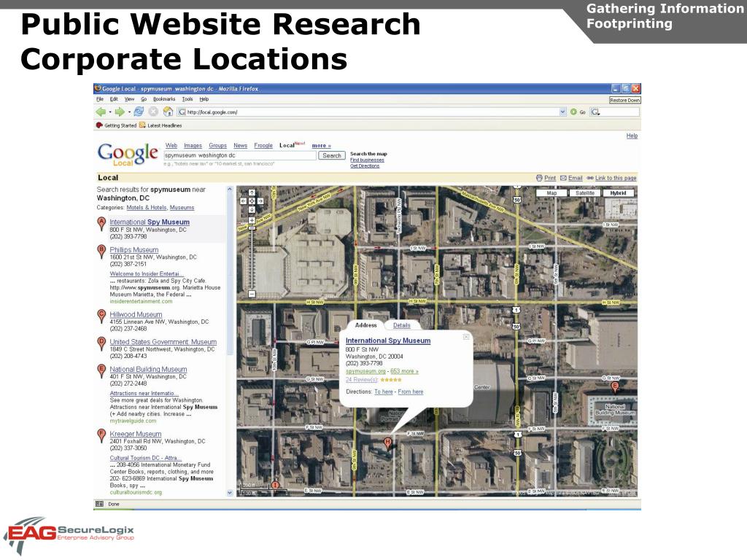The image size is (747, 560).
Task: Select marker F beside Kreeger Museum
Action: (x=101, y=435)
